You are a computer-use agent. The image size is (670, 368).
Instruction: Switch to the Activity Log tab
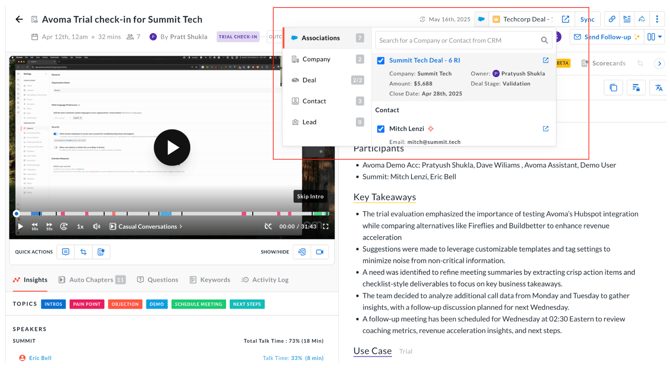(265, 280)
